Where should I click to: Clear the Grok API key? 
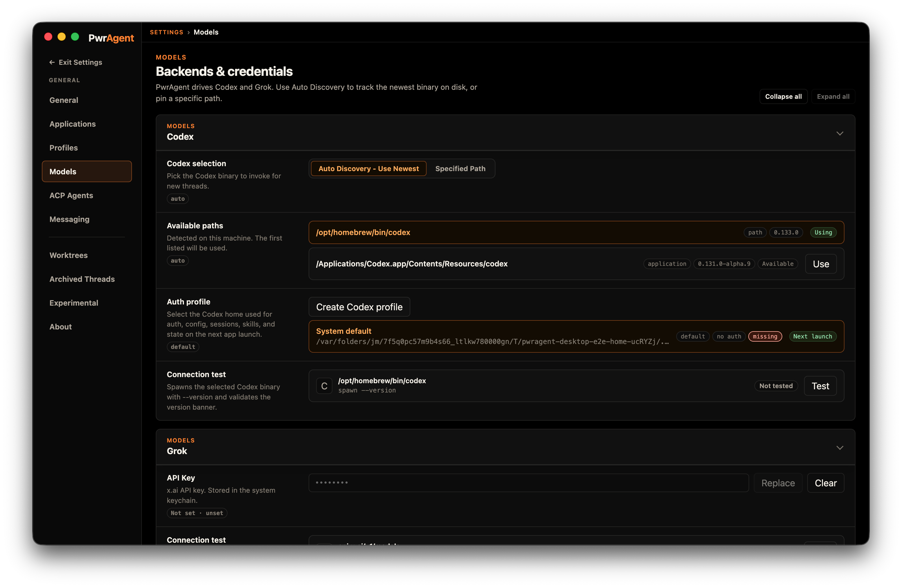(x=826, y=483)
